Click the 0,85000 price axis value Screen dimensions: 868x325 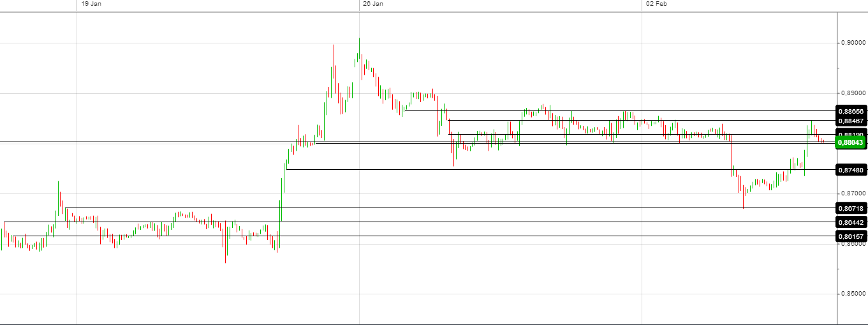pos(854,294)
